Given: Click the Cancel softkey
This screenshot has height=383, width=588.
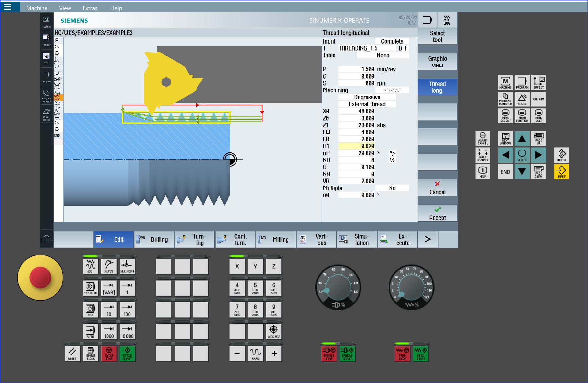Looking at the screenshot, I should [x=437, y=188].
